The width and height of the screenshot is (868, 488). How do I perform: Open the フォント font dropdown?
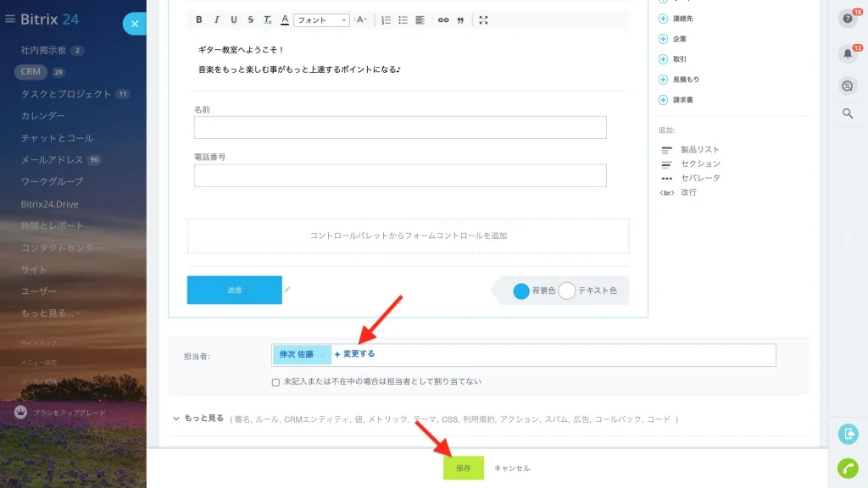[321, 20]
